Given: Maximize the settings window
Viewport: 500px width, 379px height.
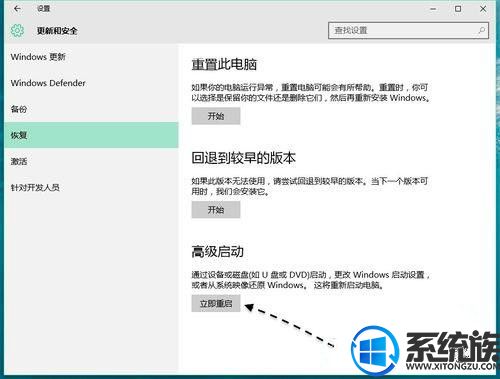Looking at the screenshot, I should pos(458,9).
